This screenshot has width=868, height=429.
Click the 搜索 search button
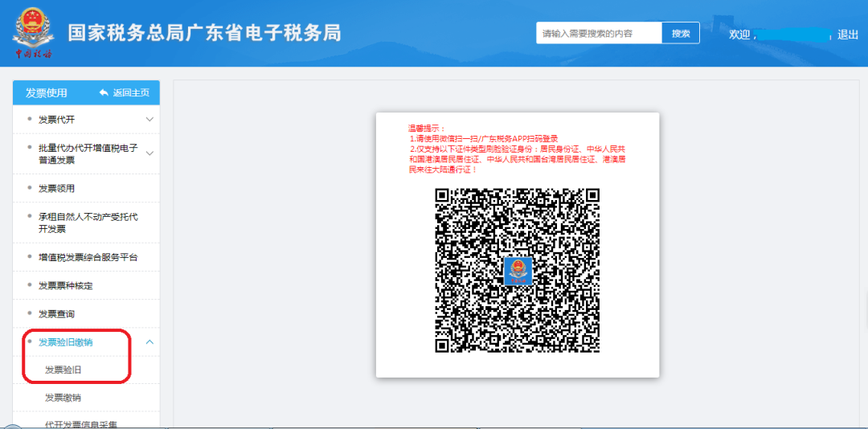[x=681, y=33]
